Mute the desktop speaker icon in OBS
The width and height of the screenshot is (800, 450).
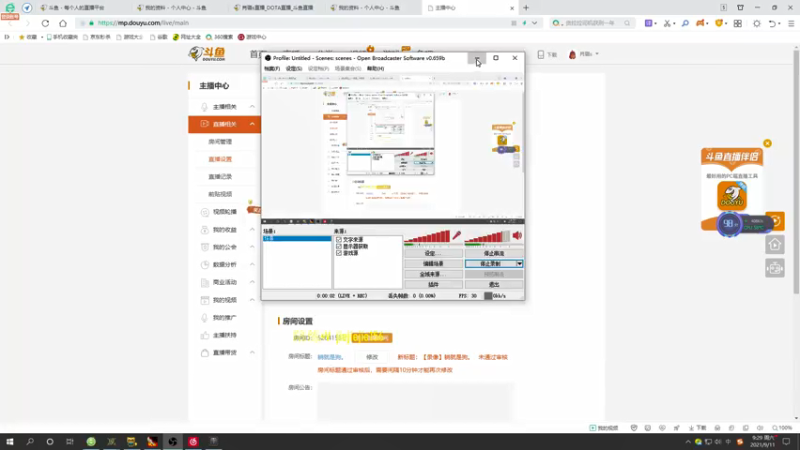517,235
